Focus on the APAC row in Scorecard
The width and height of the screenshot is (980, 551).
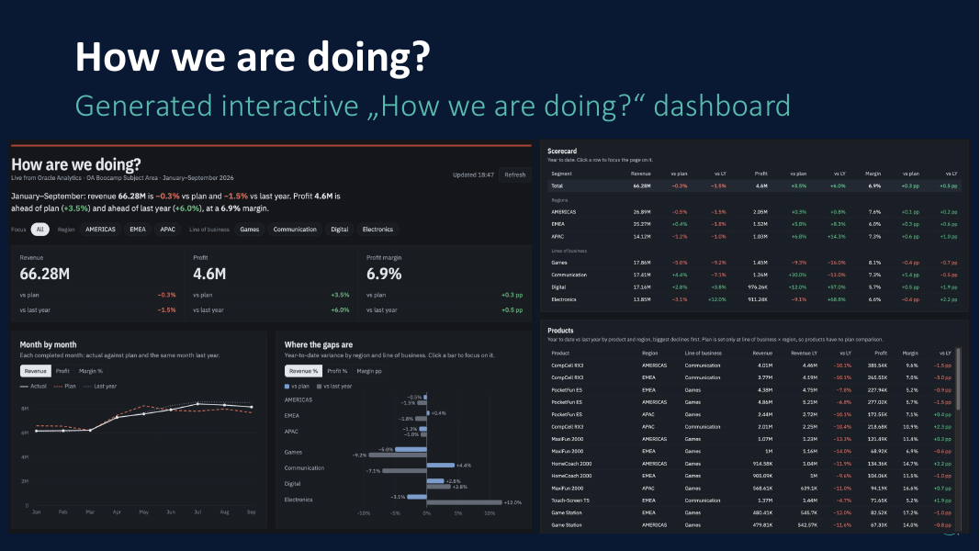click(x=753, y=237)
